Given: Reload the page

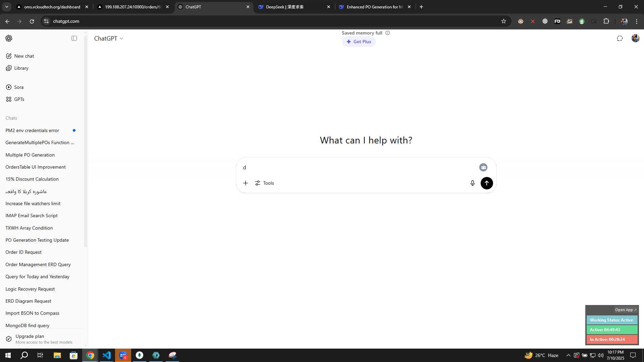Looking at the screenshot, I should (32, 21).
